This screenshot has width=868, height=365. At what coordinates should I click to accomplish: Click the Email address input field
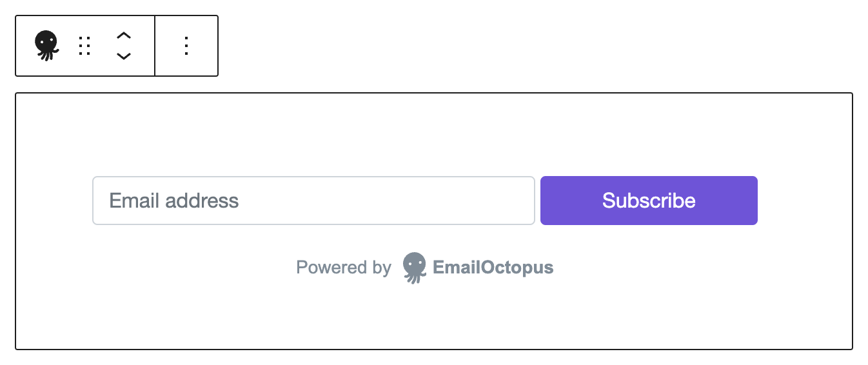click(313, 201)
